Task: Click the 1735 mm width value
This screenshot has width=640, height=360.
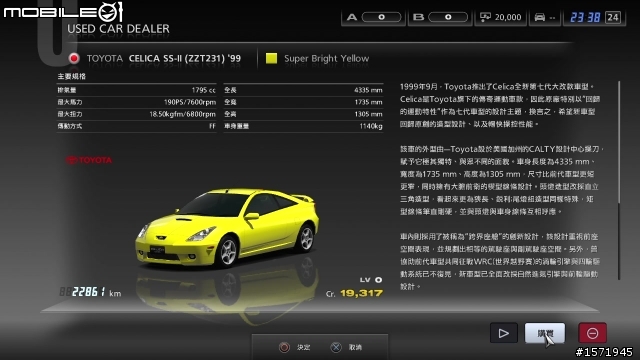Action: click(x=368, y=102)
